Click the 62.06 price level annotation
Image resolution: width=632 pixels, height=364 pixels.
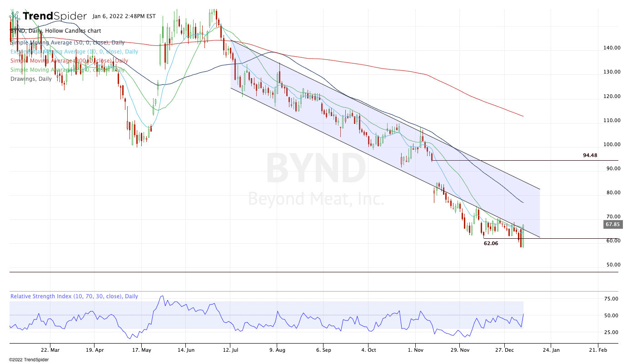pos(491,243)
